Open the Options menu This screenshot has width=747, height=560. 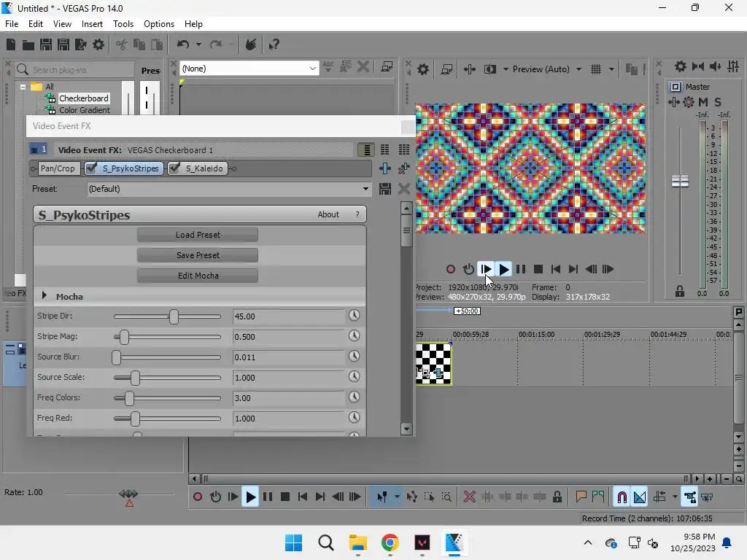point(158,24)
